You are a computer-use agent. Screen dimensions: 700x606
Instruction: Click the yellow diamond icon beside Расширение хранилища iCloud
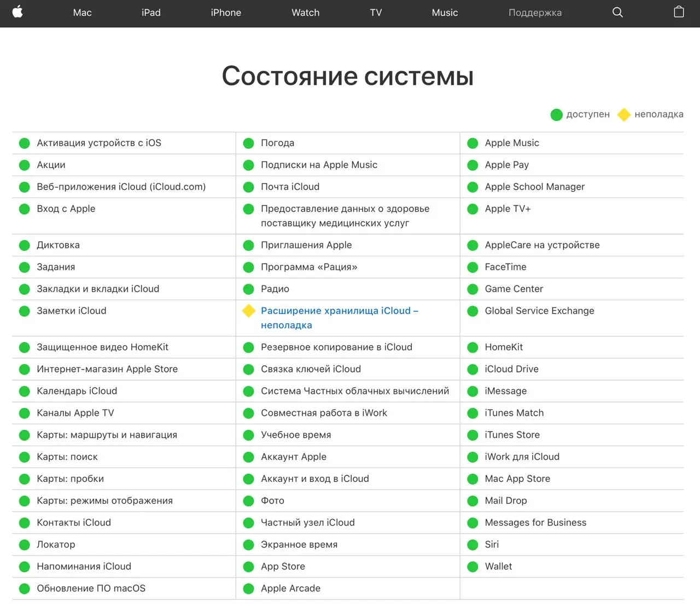tap(249, 311)
